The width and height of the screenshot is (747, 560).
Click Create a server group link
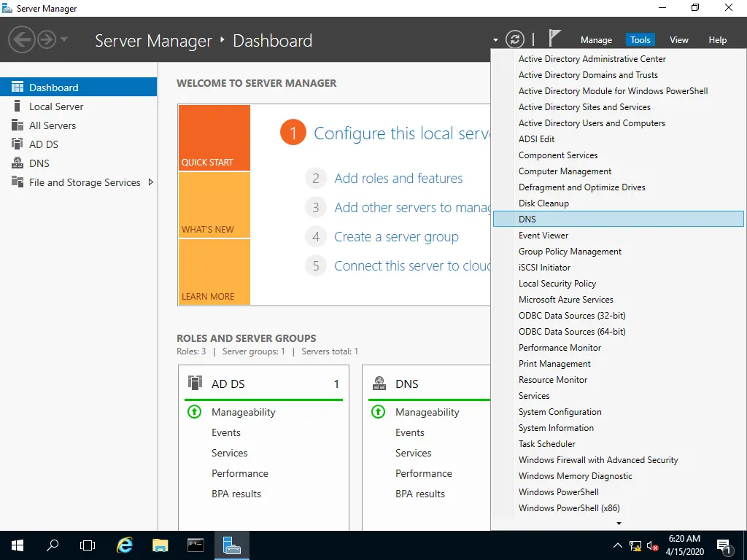[x=396, y=237]
